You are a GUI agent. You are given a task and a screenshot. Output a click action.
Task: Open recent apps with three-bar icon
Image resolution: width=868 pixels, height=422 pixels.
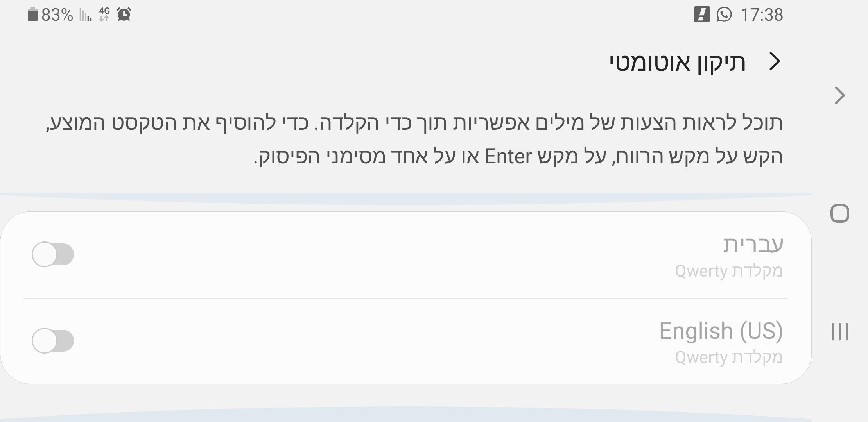840,332
